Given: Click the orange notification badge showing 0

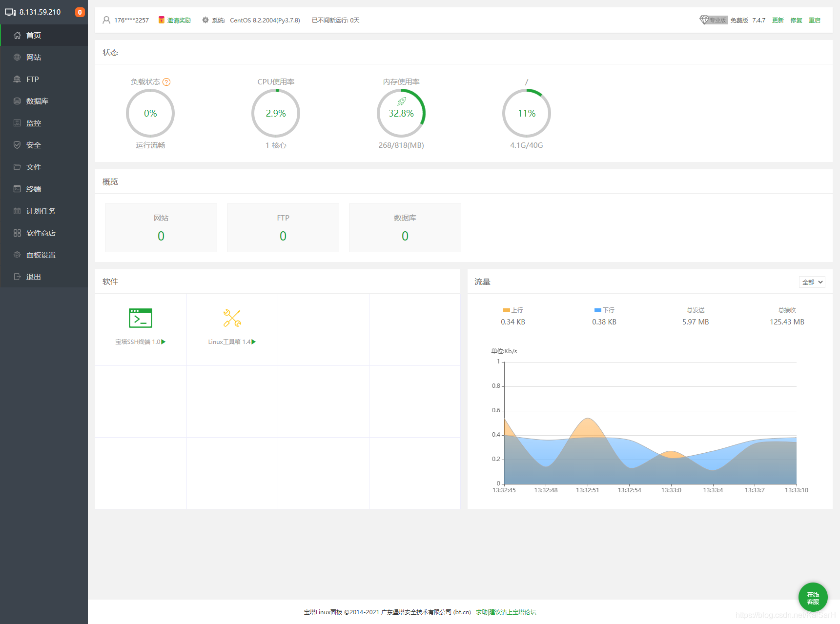Looking at the screenshot, I should (80, 12).
